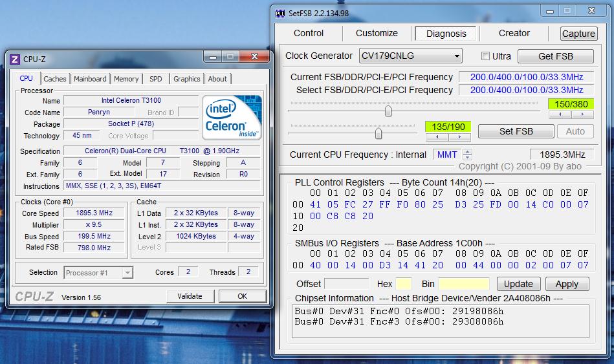Click the Get FSB button
Screen dimensions: 614x364
click(556, 56)
